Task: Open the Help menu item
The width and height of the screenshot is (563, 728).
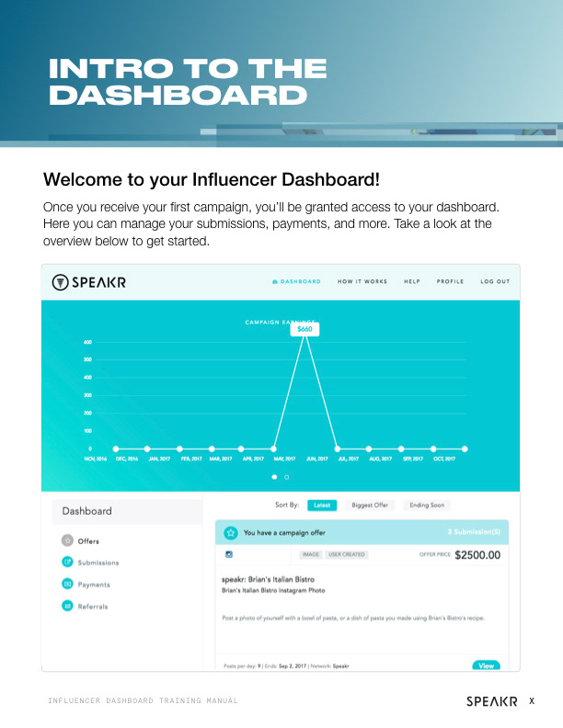Action: pos(412,281)
